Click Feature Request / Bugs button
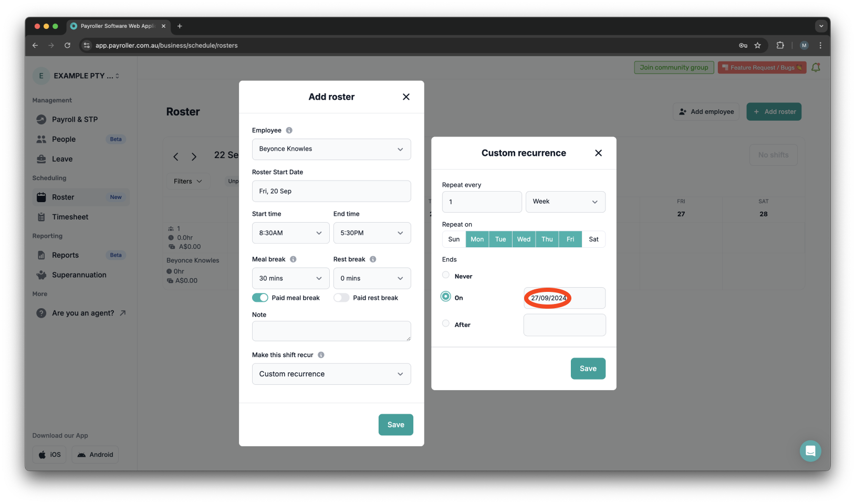The width and height of the screenshot is (856, 504). [761, 67]
